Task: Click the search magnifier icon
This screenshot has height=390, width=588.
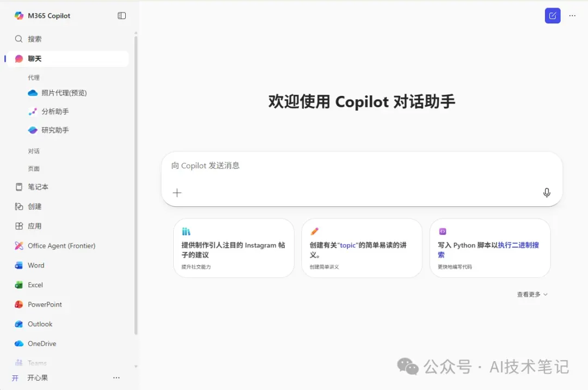Action: click(19, 39)
